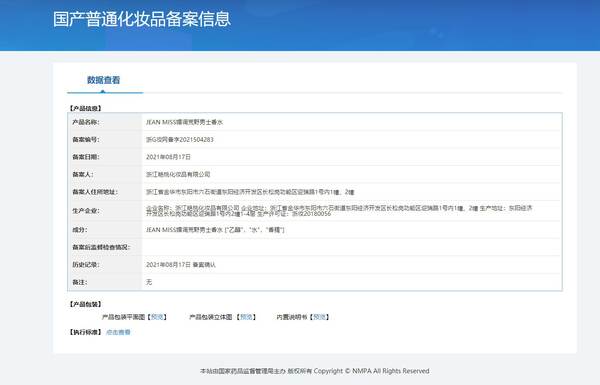This screenshot has width=600, height=385.
Task: Open the 点击查看 link for 执行标准
Action: 118,332
